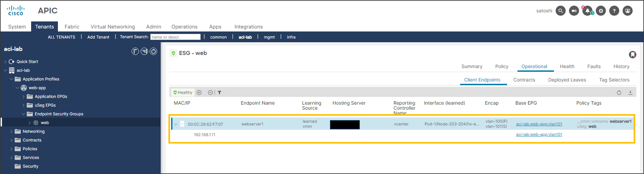This screenshot has height=174, width=644.
Task: Open the alerts bell icon
Action: pyautogui.click(x=587, y=11)
